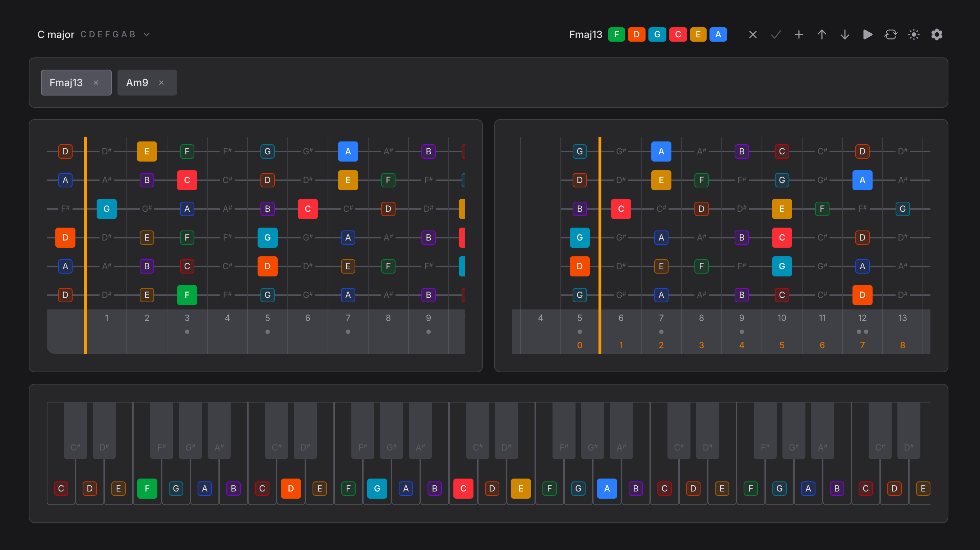The height and width of the screenshot is (550, 980).
Task: Clear the current chord with the X icon
Action: [x=753, y=34]
